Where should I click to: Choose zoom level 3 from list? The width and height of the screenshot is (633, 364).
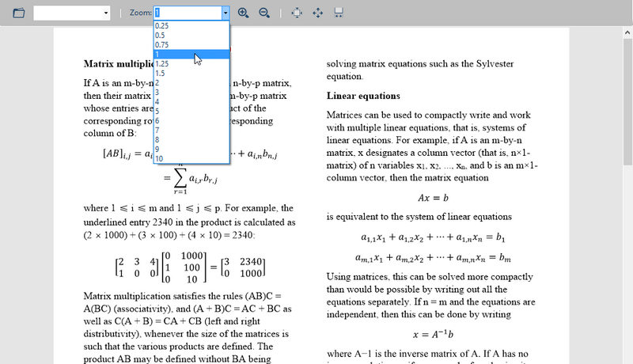pyautogui.click(x=191, y=92)
